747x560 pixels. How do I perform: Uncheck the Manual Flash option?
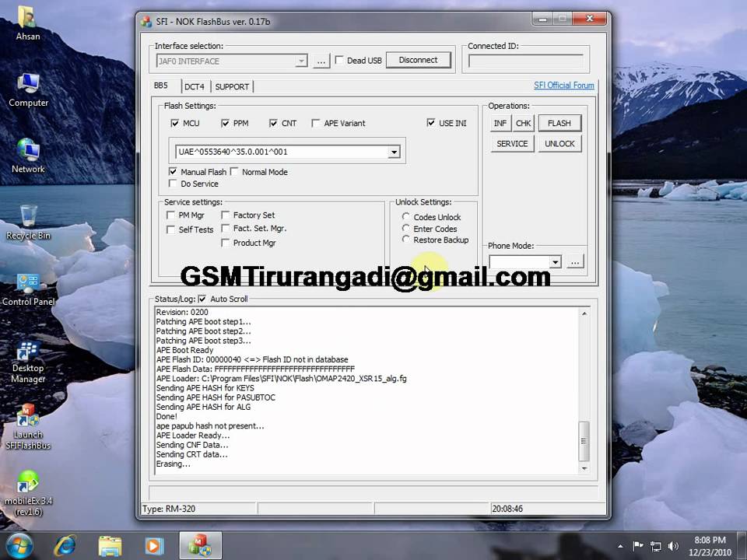point(173,171)
